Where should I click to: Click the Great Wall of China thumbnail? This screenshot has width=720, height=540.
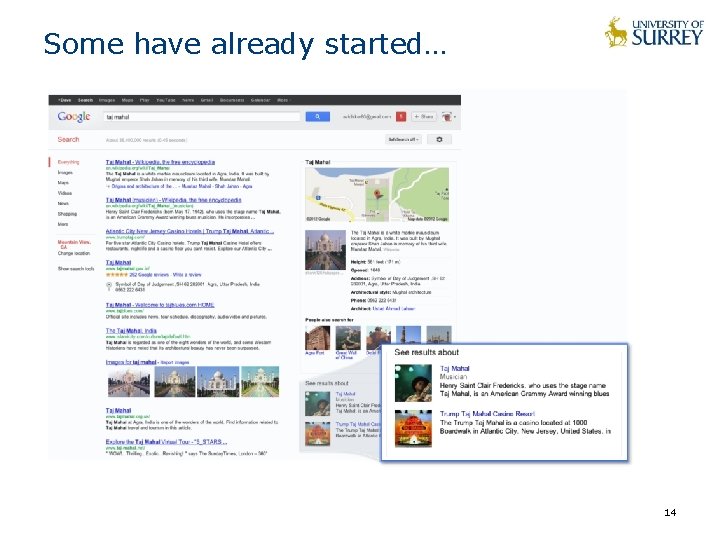pos(348,338)
